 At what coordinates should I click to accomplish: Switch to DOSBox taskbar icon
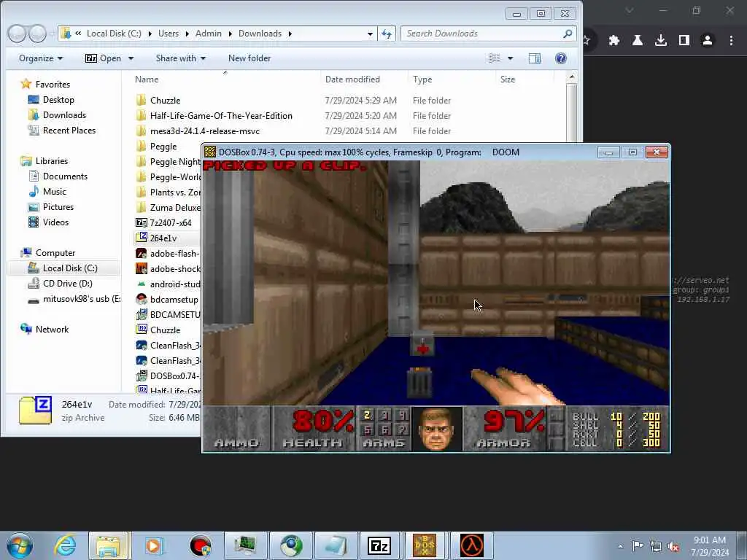(425, 545)
